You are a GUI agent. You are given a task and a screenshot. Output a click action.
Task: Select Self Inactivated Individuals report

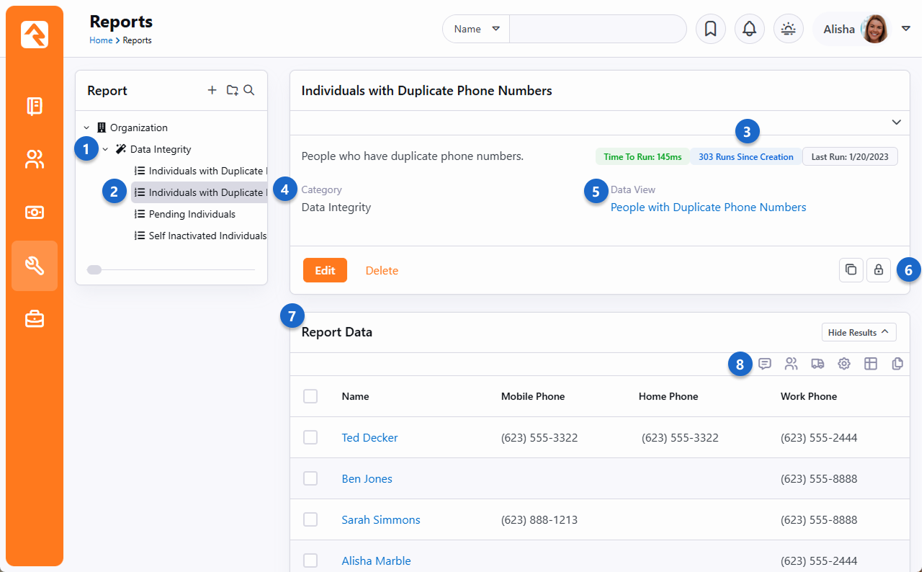(x=207, y=236)
